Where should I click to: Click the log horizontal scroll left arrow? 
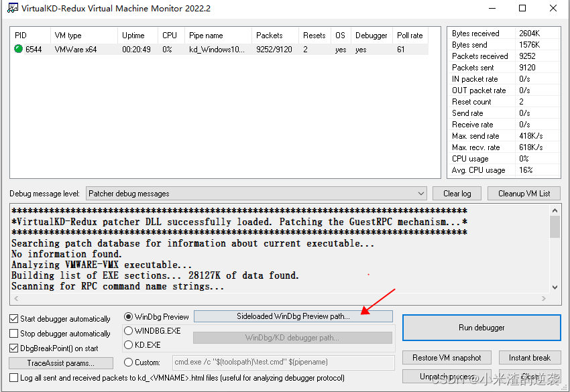[x=15, y=299]
